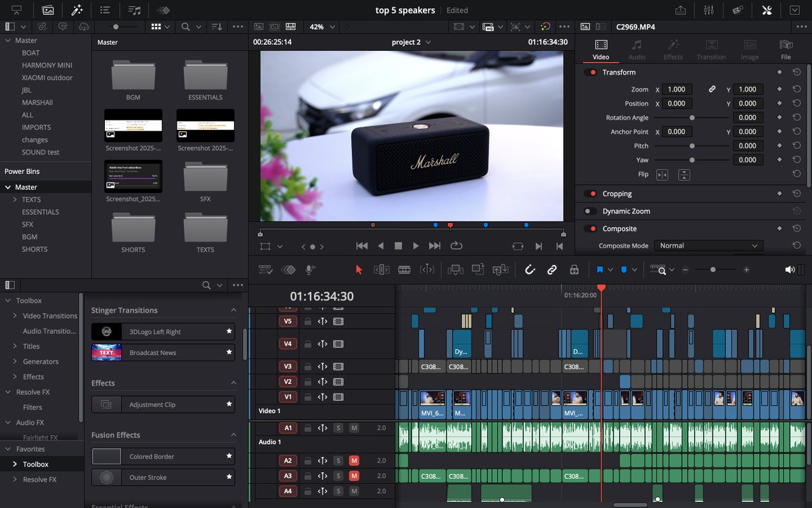
Task: Switch to the Audio inspector tab
Action: tap(637, 49)
